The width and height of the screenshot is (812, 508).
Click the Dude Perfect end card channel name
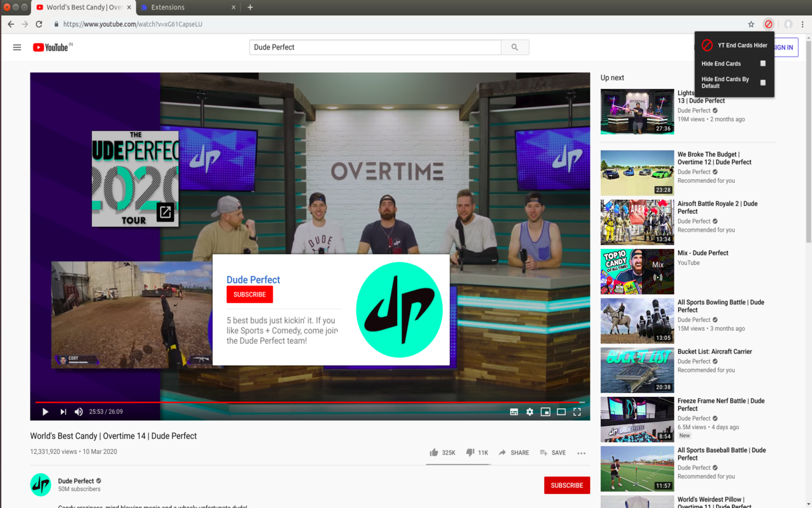[253, 279]
